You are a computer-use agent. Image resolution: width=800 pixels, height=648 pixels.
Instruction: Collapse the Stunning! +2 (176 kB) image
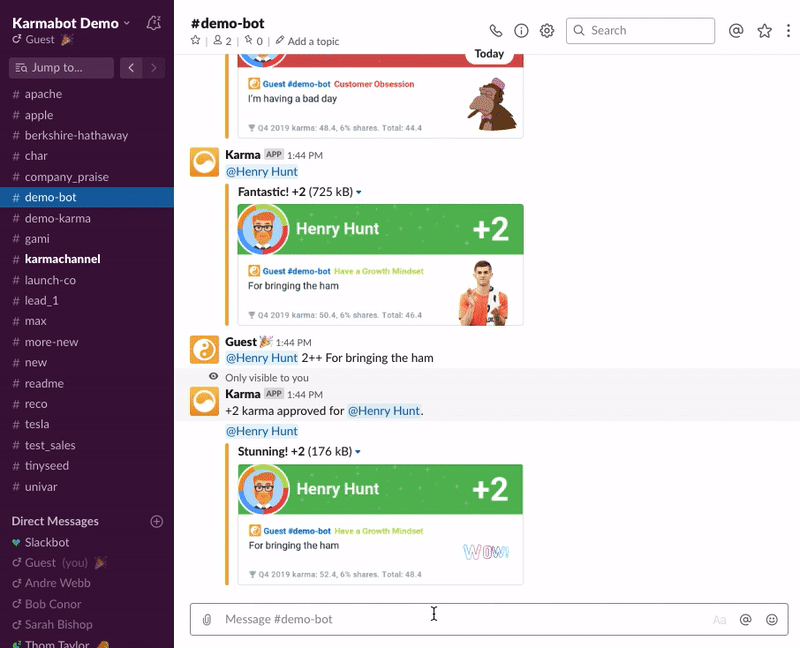tap(358, 452)
